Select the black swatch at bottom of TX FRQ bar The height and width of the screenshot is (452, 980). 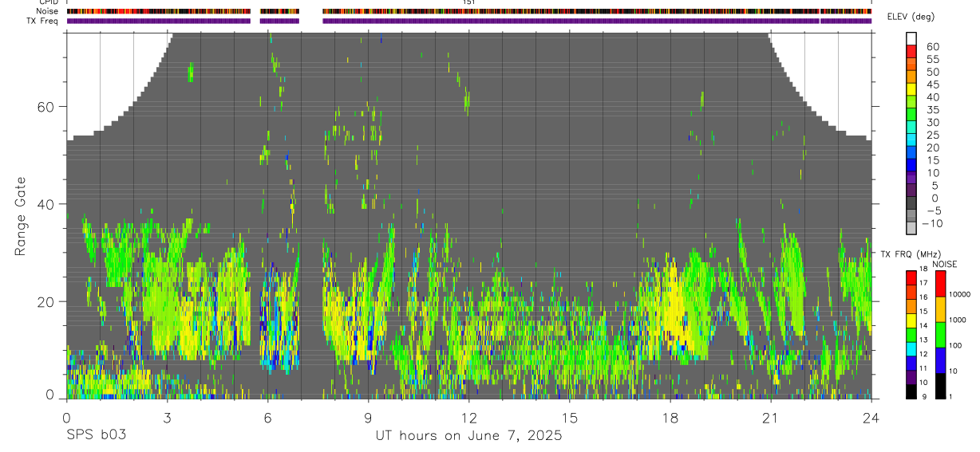click(x=911, y=392)
